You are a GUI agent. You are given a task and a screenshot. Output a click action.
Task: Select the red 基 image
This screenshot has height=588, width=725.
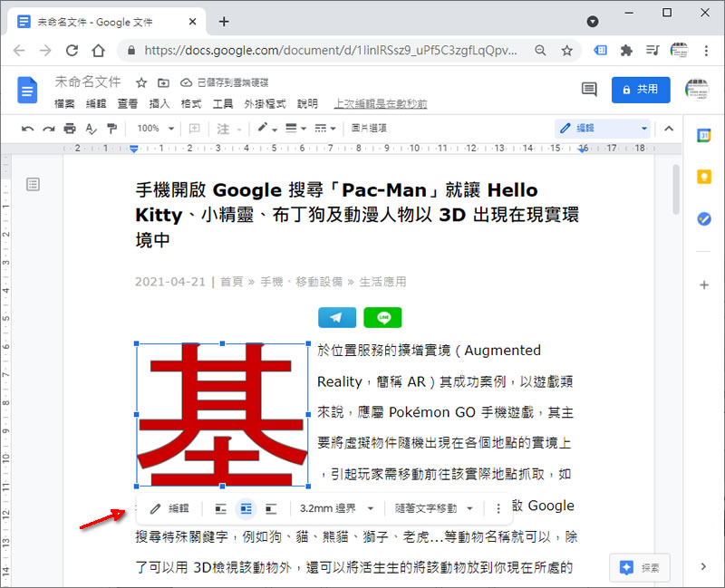click(222, 415)
